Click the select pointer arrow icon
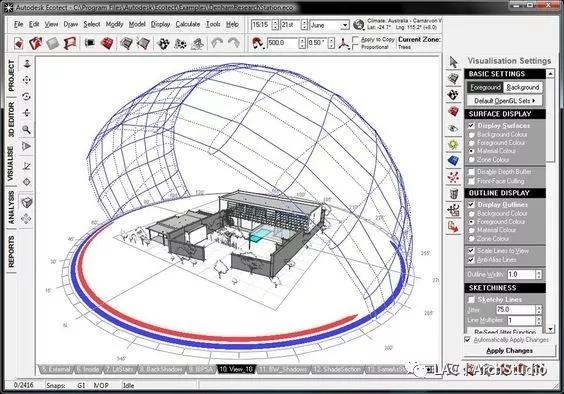This screenshot has width=564, height=394. click(x=453, y=62)
